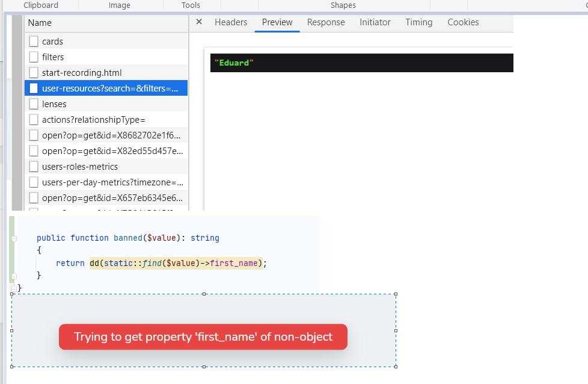
Task: Select the Timing tab
Action: 418,22
